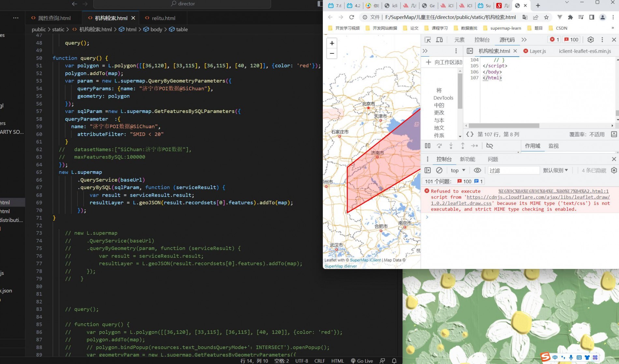Open the 元素 Elements panel

pos(459,40)
